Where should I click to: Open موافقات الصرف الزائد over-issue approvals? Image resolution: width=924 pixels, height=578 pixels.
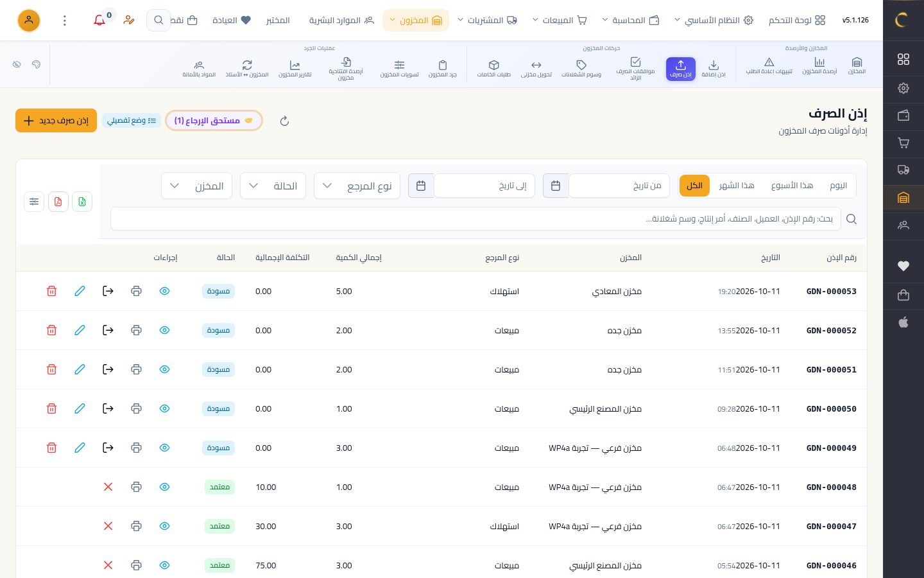(635, 69)
